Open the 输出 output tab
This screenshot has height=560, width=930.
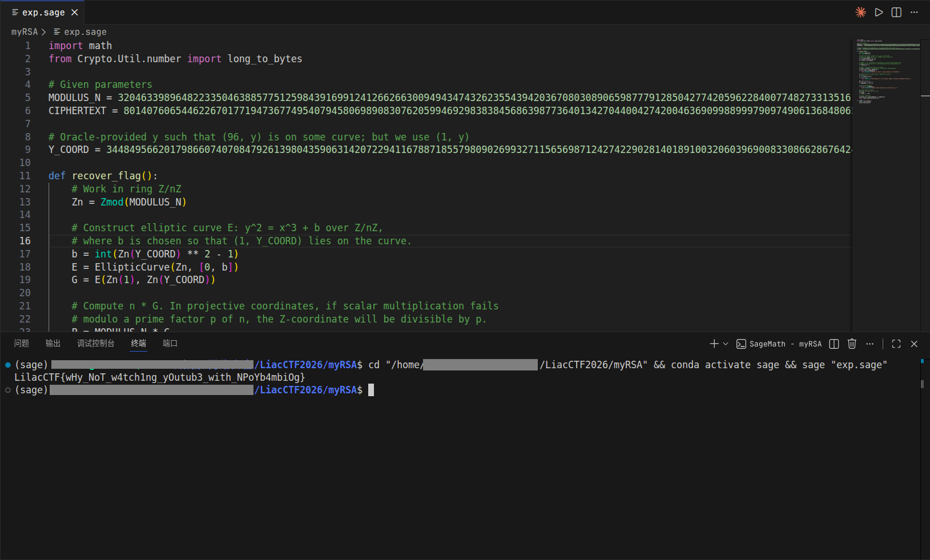pyautogui.click(x=53, y=343)
